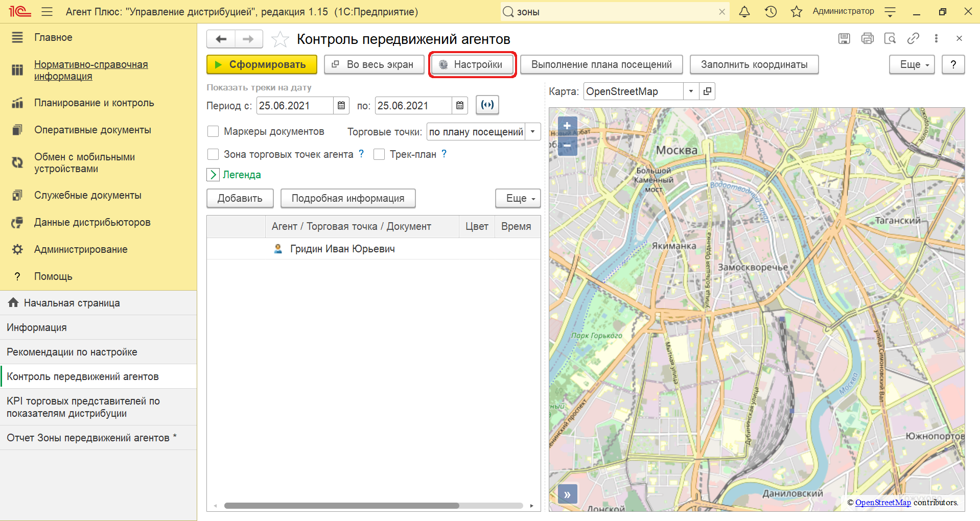Enable Трек-план checkbox
The width and height of the screenshot is (980, 521).
pos(379,154)
